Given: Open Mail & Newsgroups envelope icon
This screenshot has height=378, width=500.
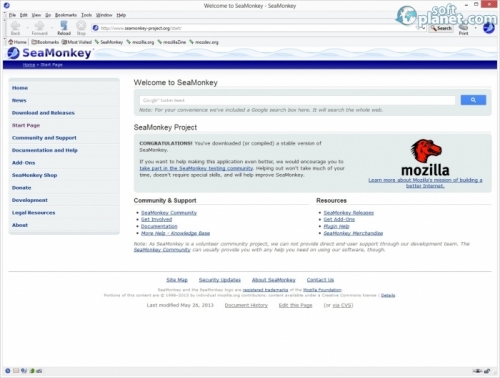Looking at the screenshot, I should click(x=16, y=371).
